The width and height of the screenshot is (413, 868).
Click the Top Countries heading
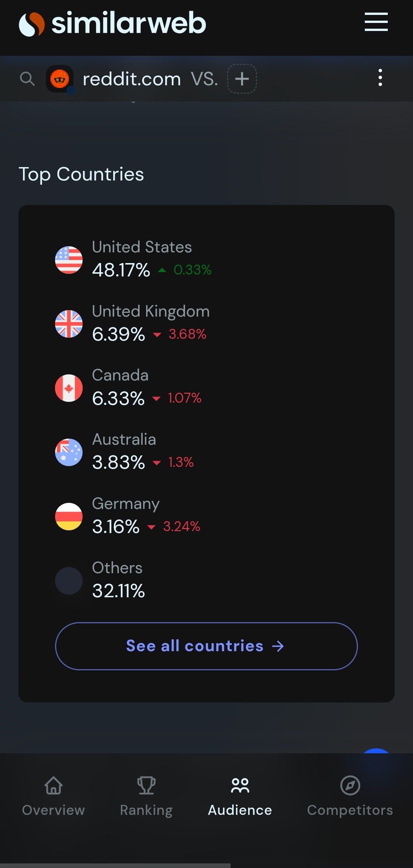[x=81, y=174]
